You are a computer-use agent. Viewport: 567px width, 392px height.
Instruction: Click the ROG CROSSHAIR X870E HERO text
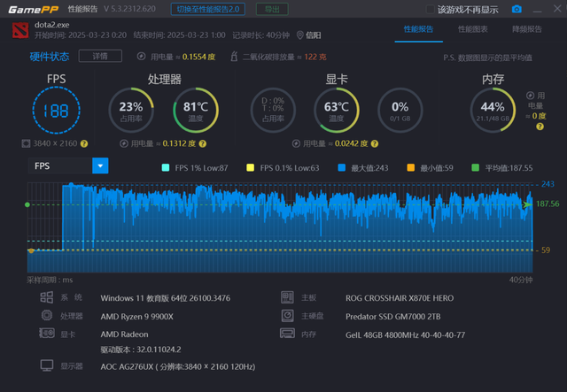pyautogui.click(x=400, y=298)
